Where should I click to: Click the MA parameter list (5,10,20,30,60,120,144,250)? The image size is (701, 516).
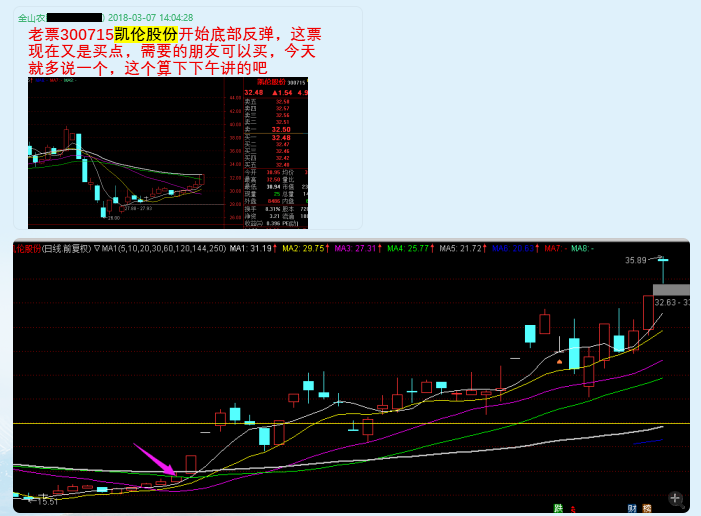pyautogui.click(x=171, y=249)
